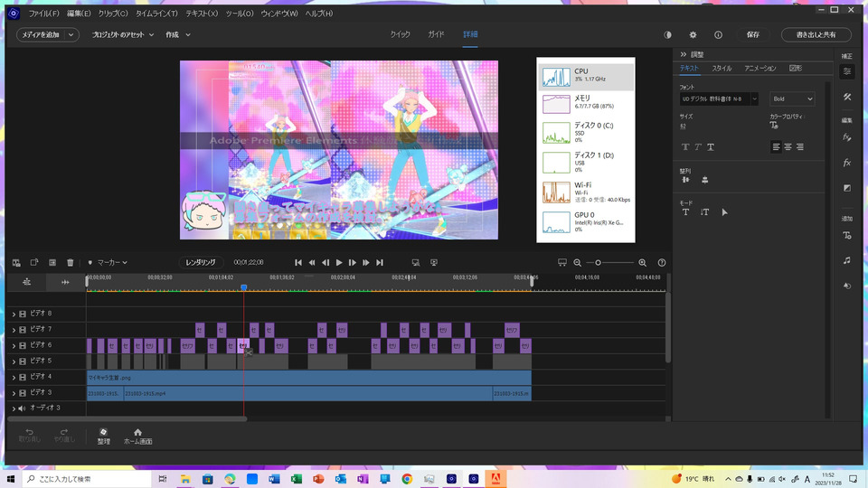Viewport: 868px width, 488px height.
Task: Open the Tools panel (wrench) icon
Action: coord(847,97)
